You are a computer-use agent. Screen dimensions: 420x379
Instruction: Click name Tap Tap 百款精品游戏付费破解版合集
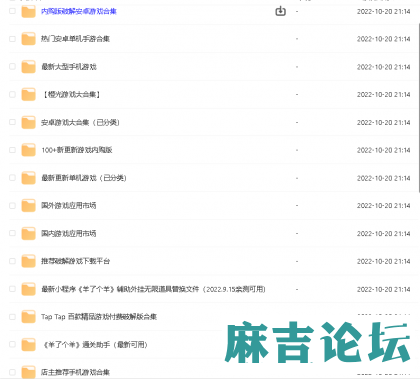[x=99, y=317]
